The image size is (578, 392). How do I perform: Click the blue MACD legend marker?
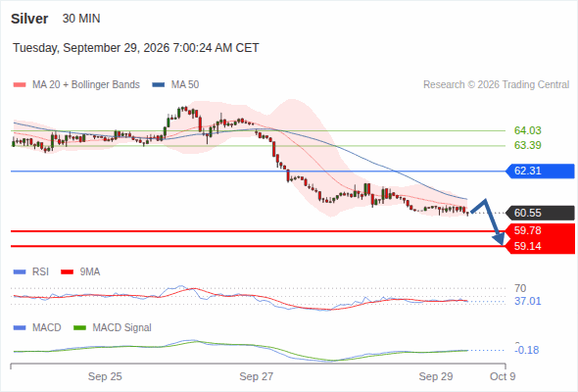point(20,328)
